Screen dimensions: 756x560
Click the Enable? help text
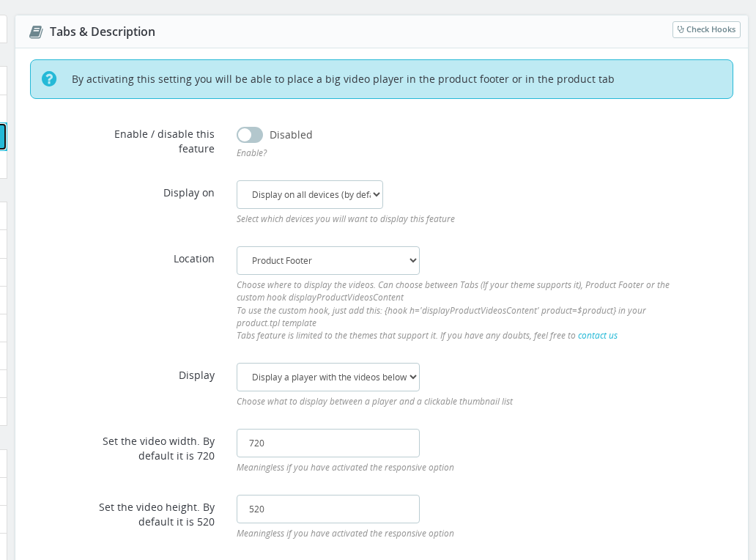[x=252, y=153]
